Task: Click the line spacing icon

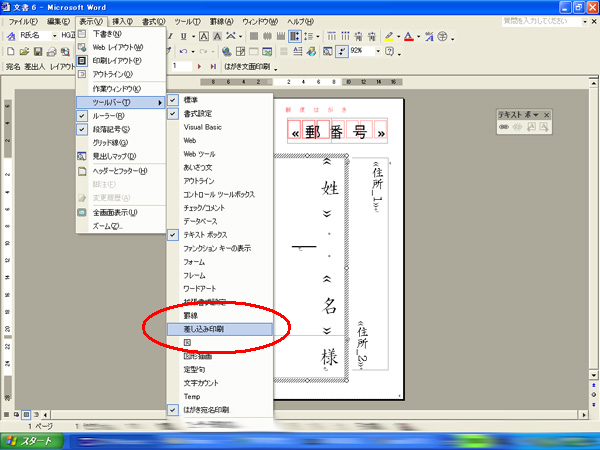Action: [308, 36]
